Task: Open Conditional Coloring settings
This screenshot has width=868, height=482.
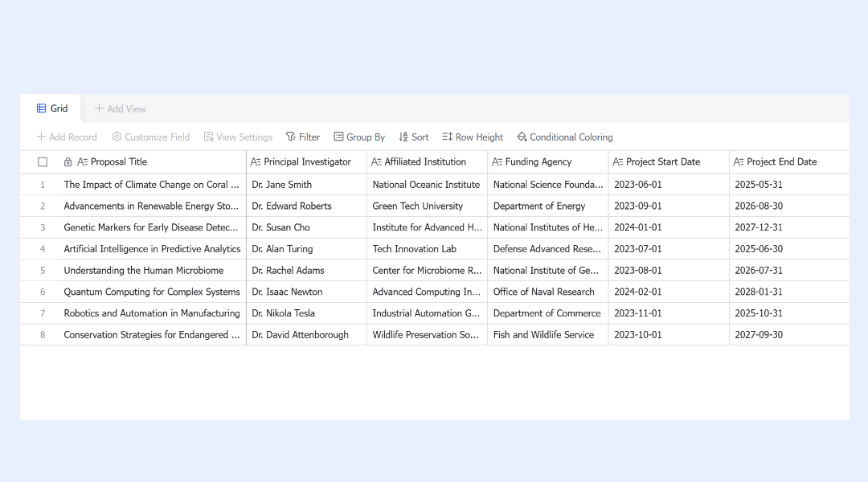Action: click(x=565, y=137)
